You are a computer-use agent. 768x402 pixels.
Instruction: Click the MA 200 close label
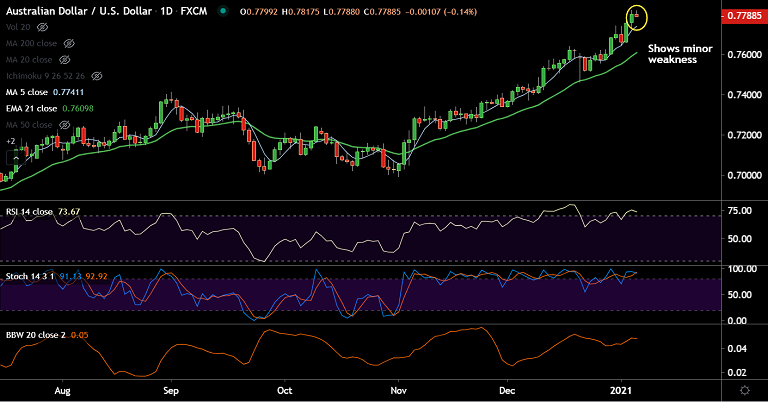(31, 43)
